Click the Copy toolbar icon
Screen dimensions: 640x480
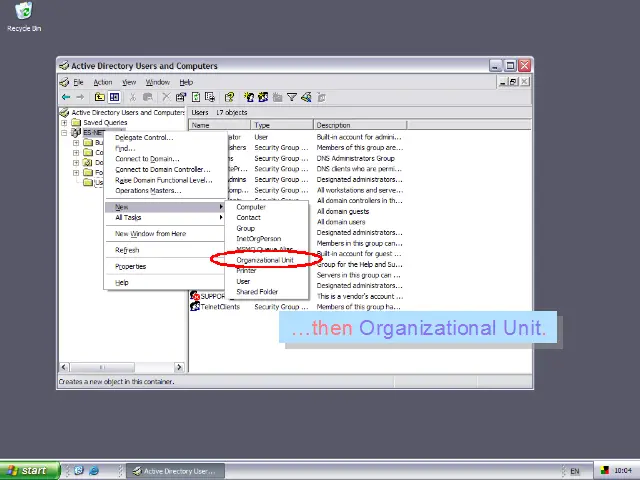[x=148, y=97]
